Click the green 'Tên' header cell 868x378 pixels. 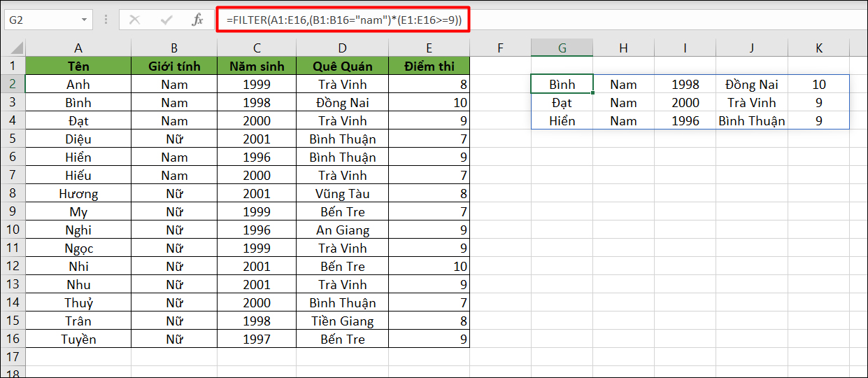78,66
